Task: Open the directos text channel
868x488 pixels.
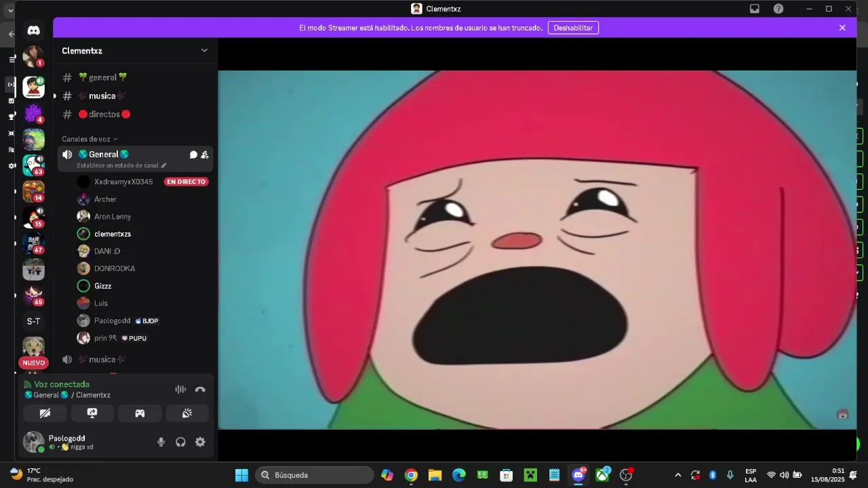Action: click(x=136, y=114)
